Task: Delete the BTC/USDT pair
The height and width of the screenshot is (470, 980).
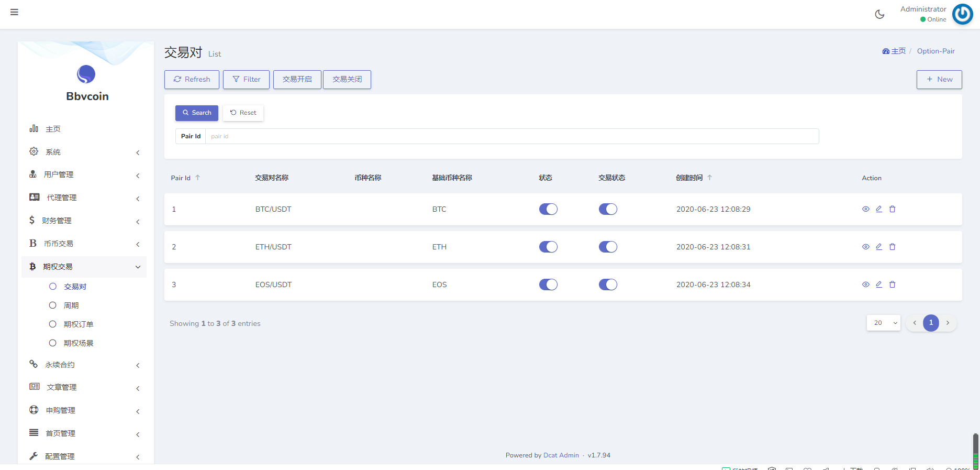Action: click(x=893, y=209)
